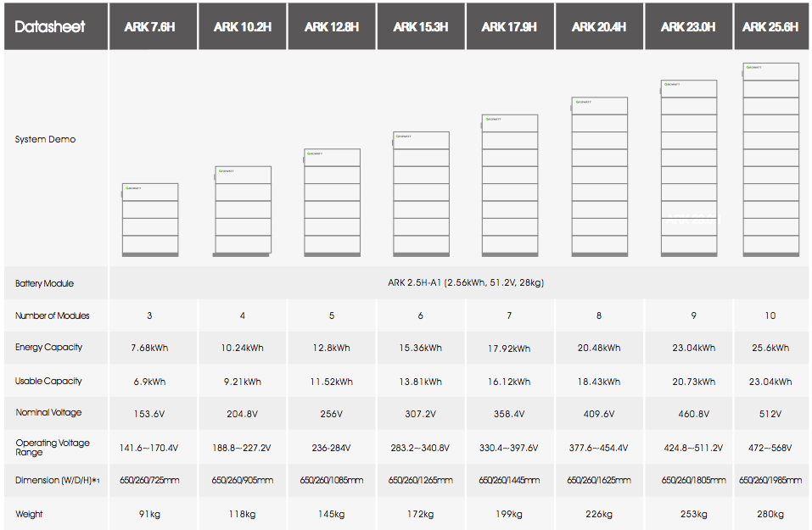Click the ARK 23.0H battery stack image
Viewport: 812px width, 530px height.
[689, 168]
